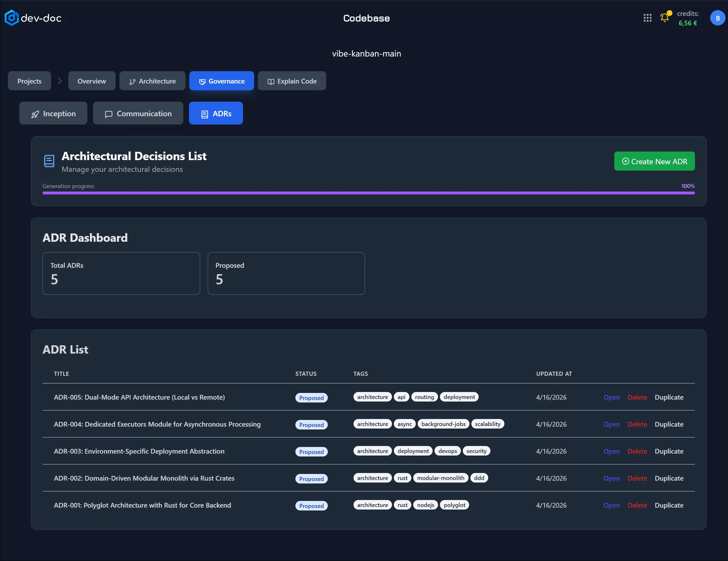728x561 pixels.
Task: Click the Total ADRs card
Action: click(x=121, y=274)
